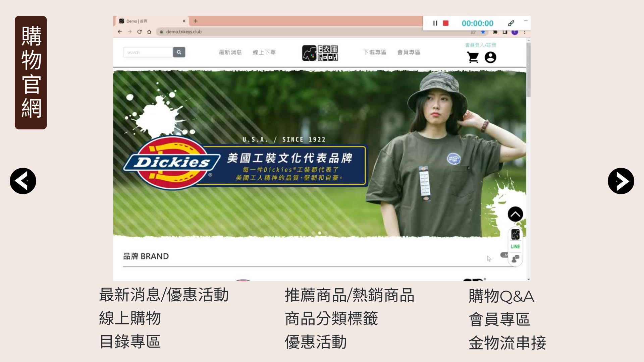Click the bookmark star icon
This screenshot has height=362, width=644.
click(483, 32)
